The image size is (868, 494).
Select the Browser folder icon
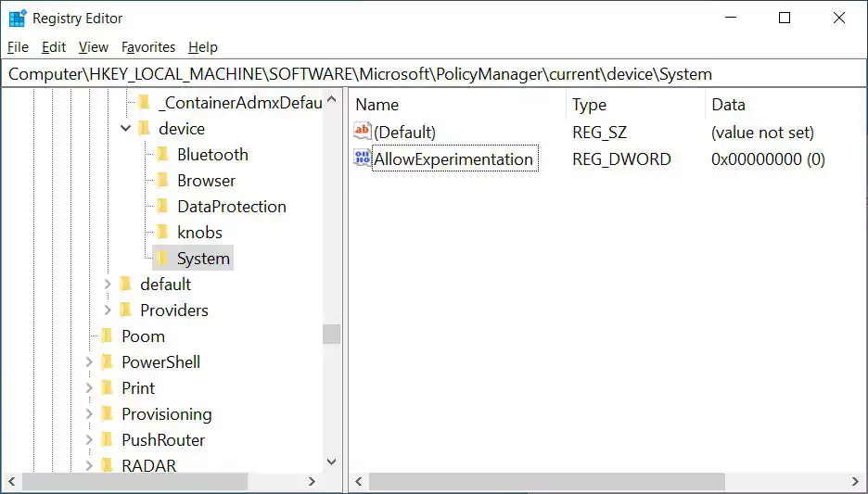[163, 181]
